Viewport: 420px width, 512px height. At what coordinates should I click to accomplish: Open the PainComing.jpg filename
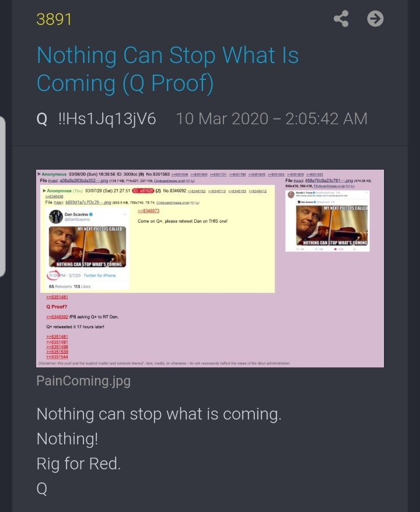click(x=83, y=381)
